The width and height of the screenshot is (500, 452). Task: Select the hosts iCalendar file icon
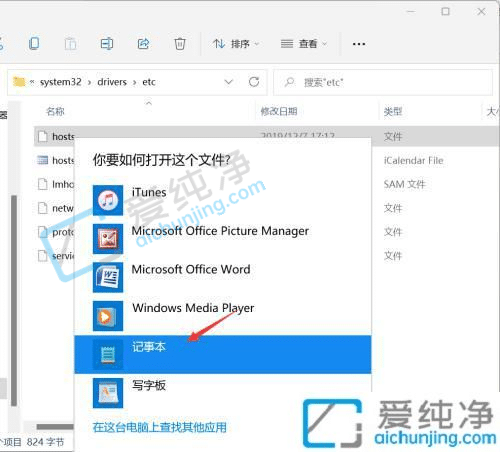pos(43,160)
